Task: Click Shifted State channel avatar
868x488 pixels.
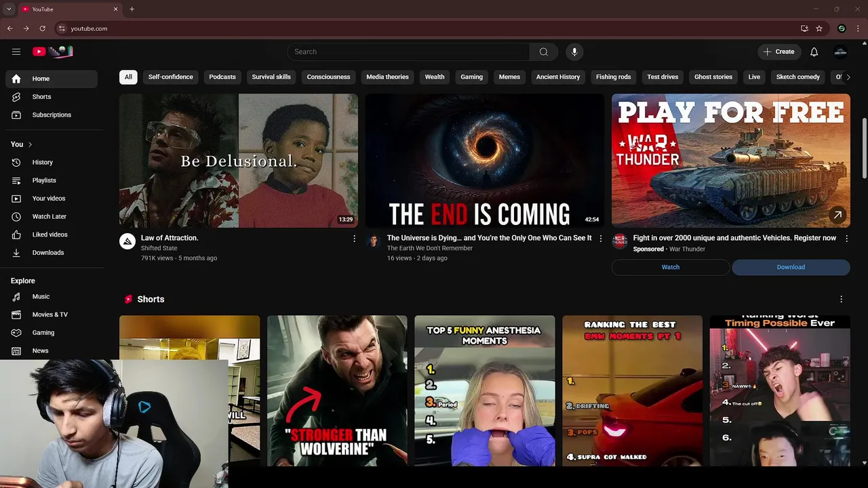Action: point(127,241)
